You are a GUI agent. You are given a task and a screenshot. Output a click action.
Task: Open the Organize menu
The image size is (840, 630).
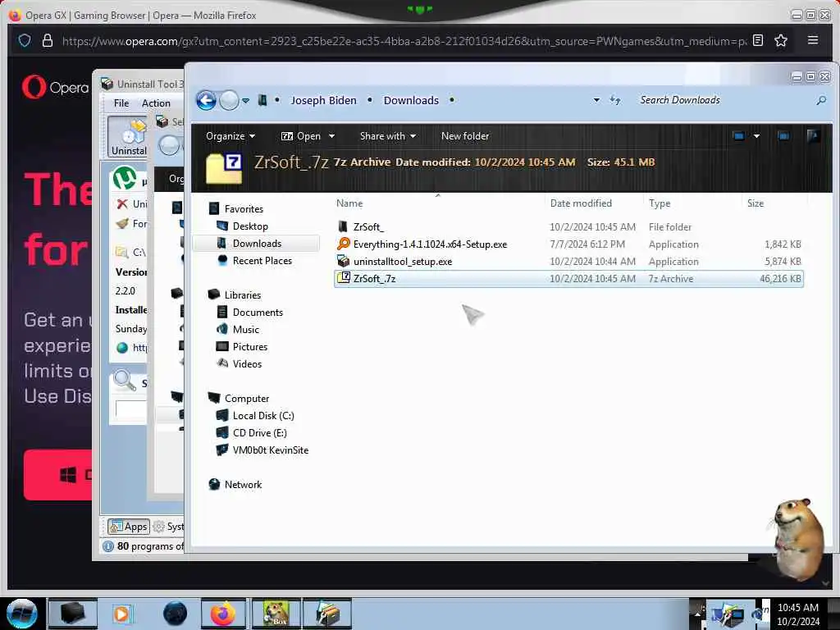231,136
